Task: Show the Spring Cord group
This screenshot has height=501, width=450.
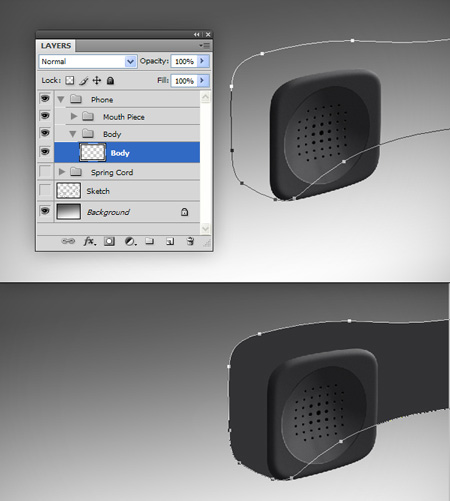Action: click(45, 171)
